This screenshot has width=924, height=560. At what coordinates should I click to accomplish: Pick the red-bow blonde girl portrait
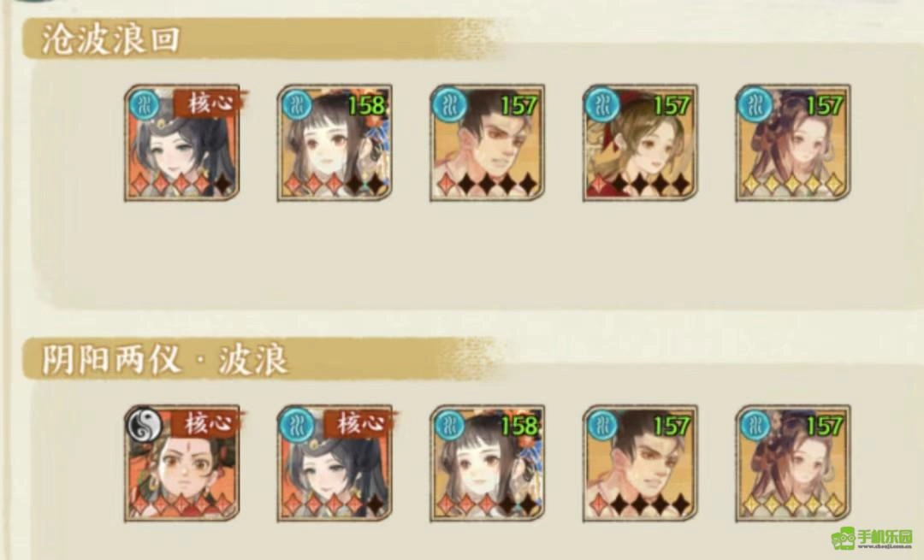(641, 143)
